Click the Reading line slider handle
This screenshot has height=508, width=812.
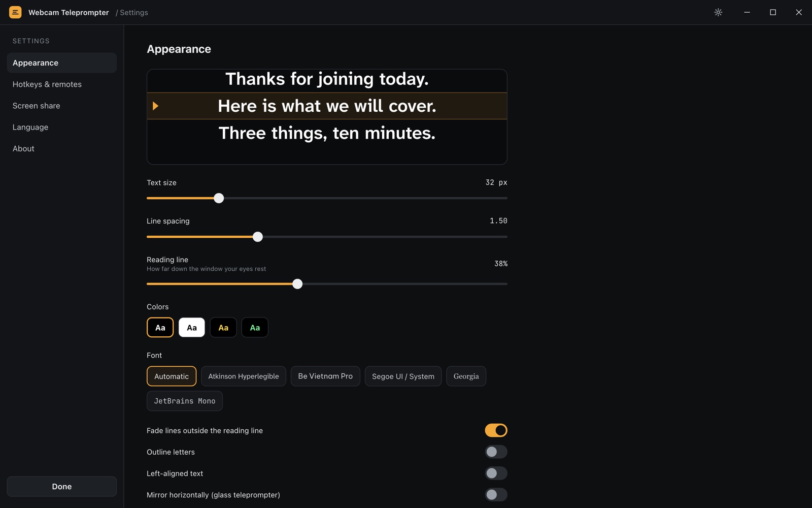point(297,284)
